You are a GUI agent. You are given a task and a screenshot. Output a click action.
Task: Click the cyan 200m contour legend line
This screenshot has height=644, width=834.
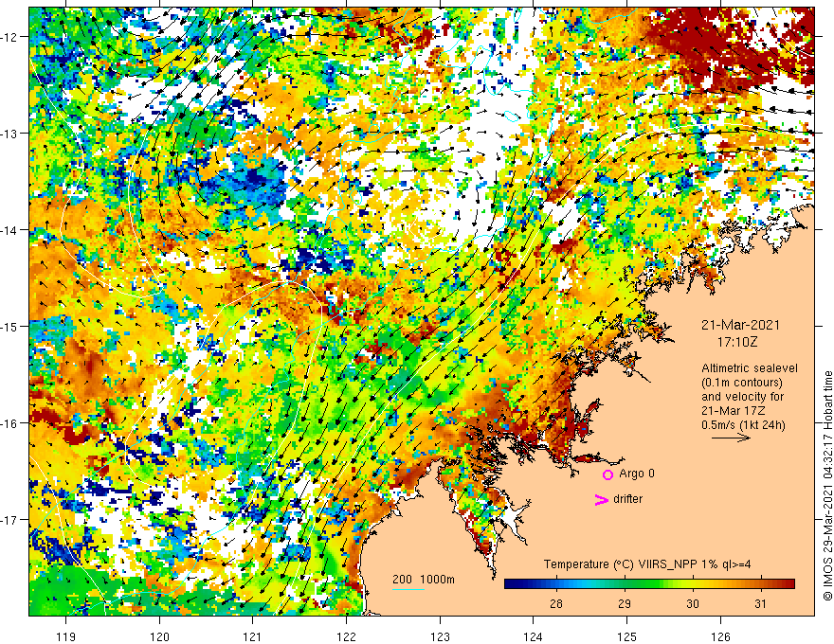(x=408, y=589)
